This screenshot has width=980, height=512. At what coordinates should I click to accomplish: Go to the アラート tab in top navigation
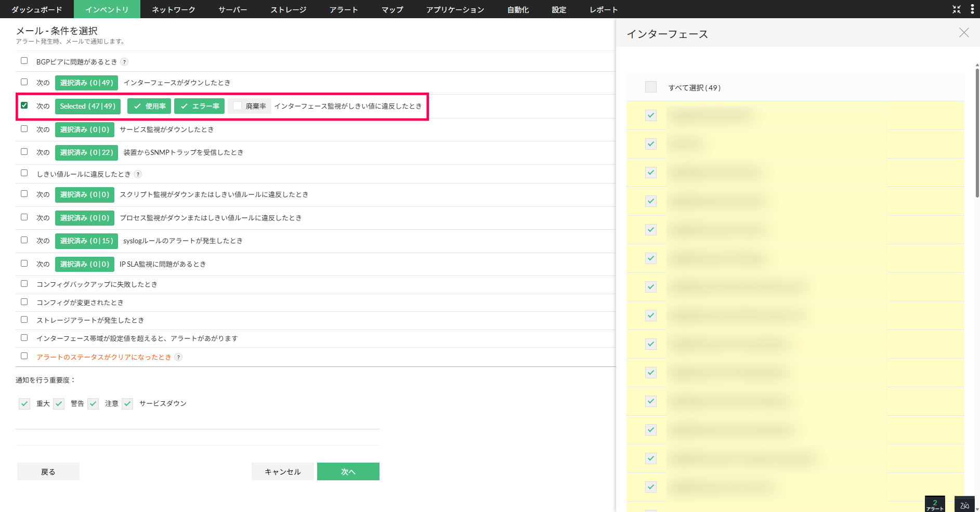[x=344, y=9]
